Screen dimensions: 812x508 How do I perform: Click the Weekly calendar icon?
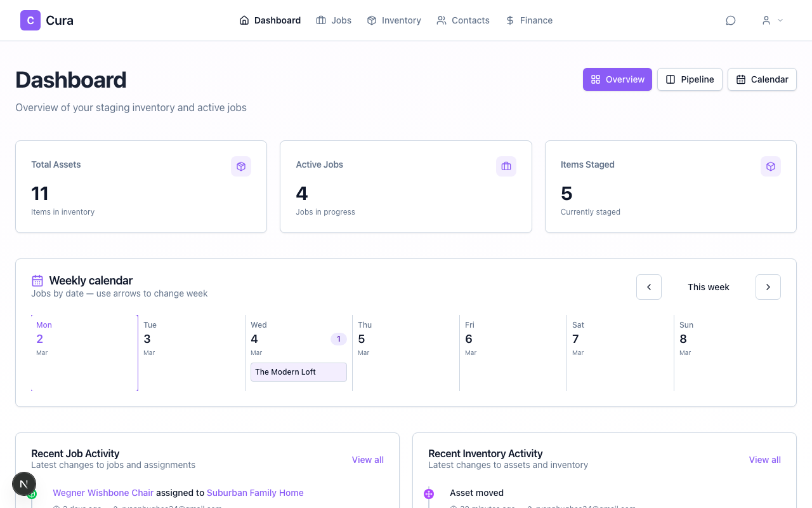click(37, 280)
